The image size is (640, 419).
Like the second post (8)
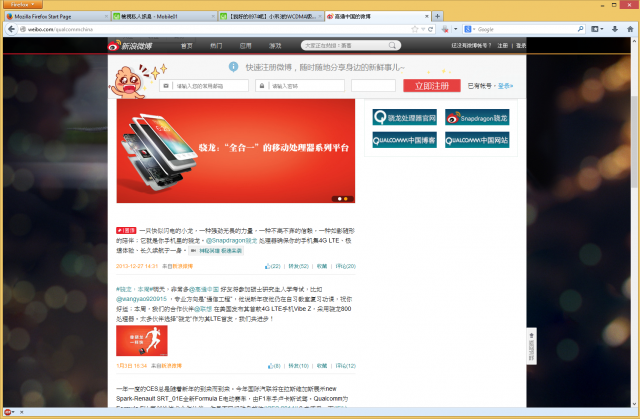click(x=274, y=366)
